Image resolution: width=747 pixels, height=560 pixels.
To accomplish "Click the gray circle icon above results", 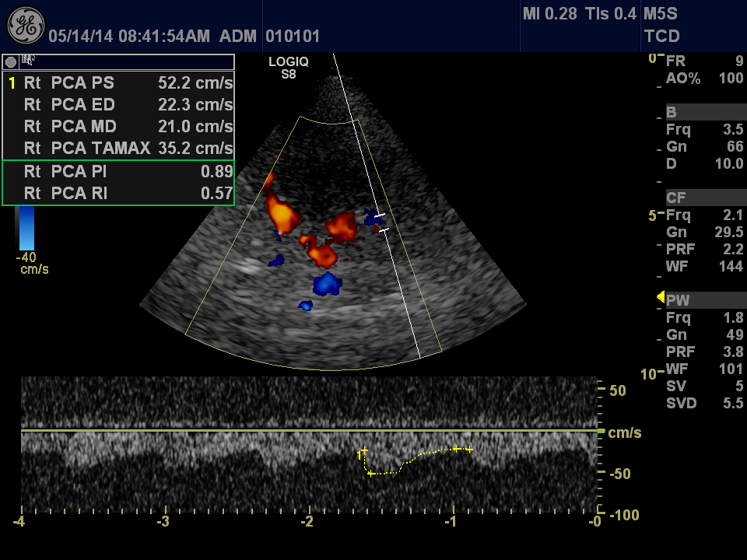I will coord(12,61).
